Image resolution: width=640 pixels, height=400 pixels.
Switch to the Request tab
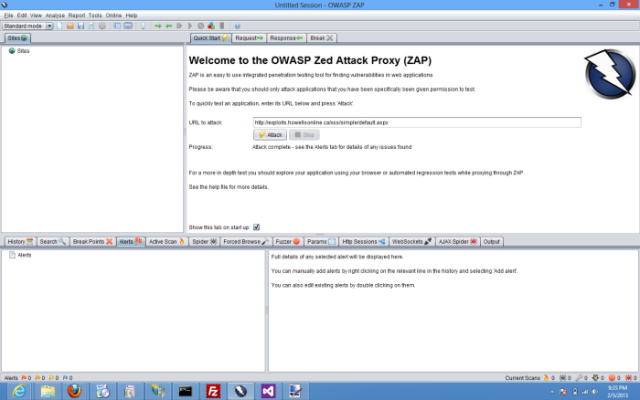tap(249, 38)
